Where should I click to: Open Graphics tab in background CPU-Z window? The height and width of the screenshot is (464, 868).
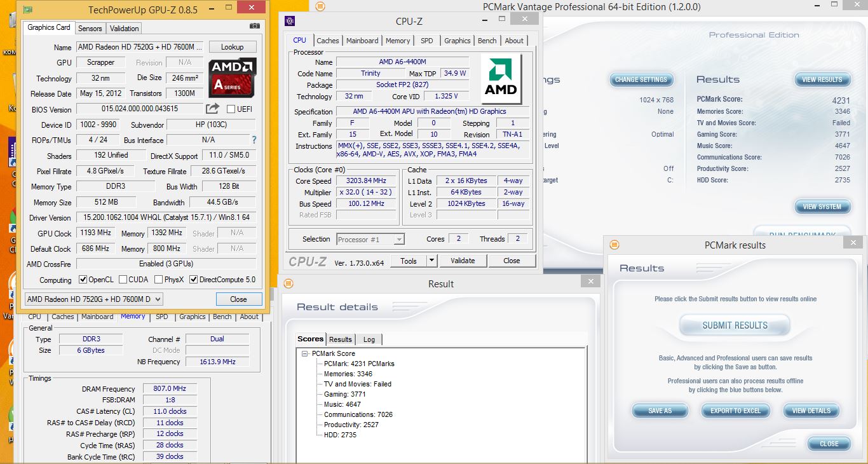[193, 317]
